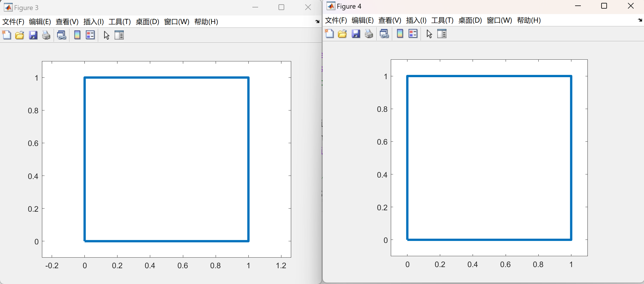This screenshot has height=284, width=644.
Task: Maximize the Figure 3 window
Action: 281,7
